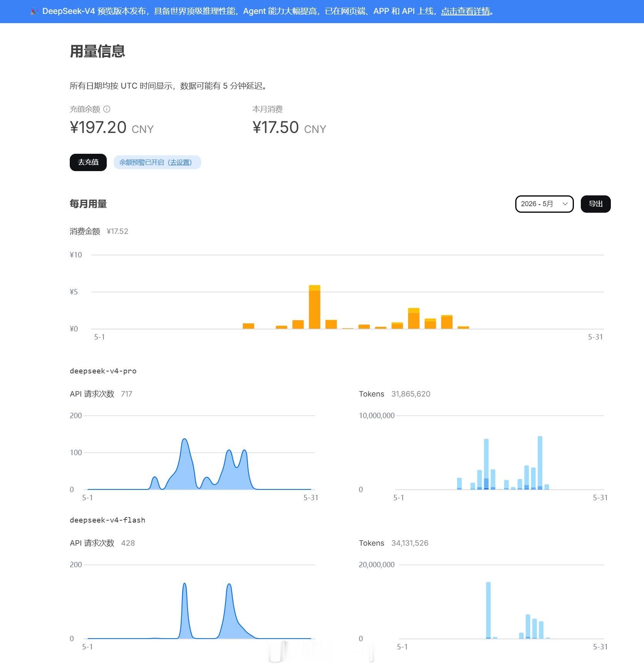Viewport: 644px width, 669px height.
Task: Open the 点击查看详情 link in the banner
Action: [x=466, y=11]
